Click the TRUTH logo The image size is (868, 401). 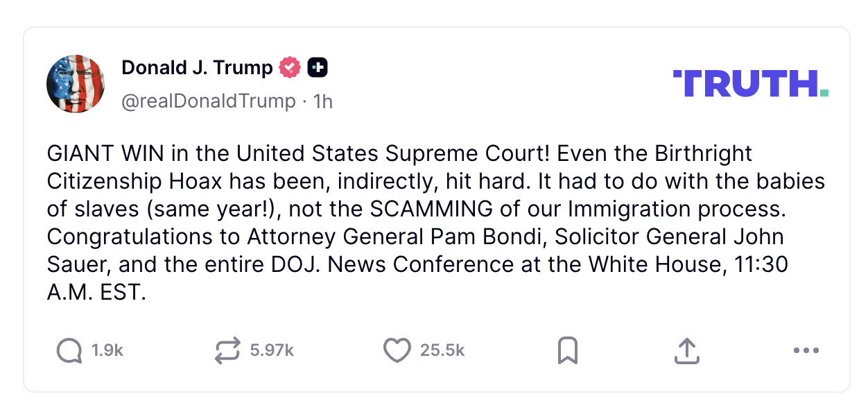[750, 83]
